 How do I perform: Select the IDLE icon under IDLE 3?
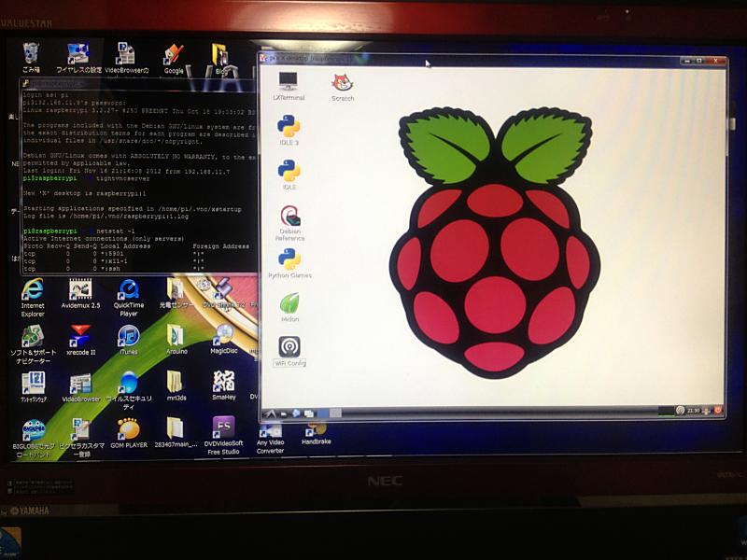(289, 175)
